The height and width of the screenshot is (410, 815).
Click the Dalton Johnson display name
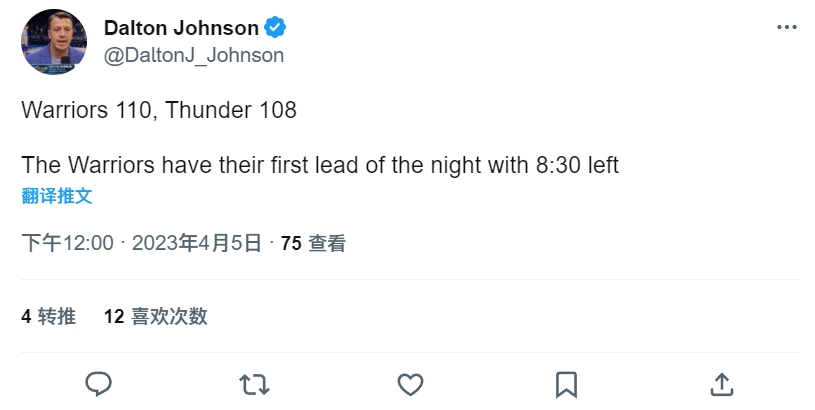[x=181, y=28]
